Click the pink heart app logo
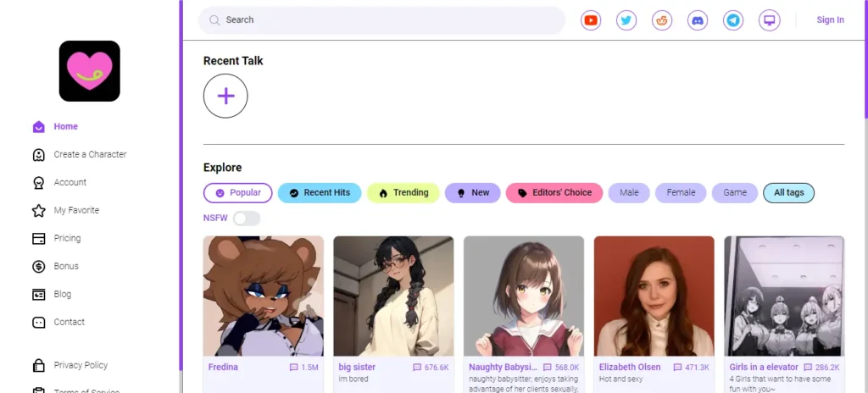This screenshot has height=393, width=868. tap(90, 71)
